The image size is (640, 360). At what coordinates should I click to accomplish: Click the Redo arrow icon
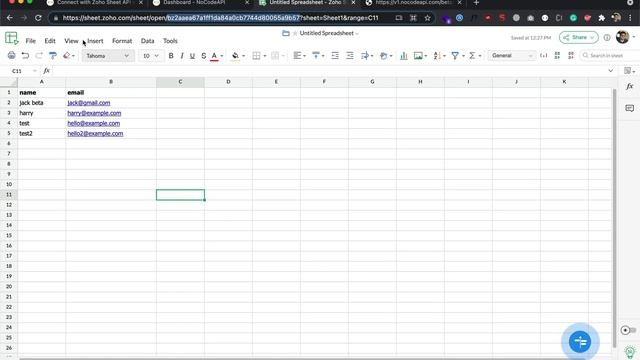point(39,56)
